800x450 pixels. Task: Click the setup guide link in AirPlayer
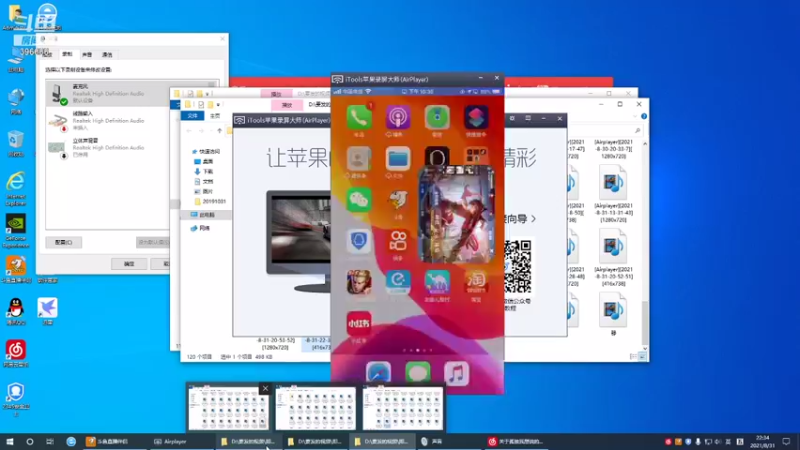pos(520,219)
